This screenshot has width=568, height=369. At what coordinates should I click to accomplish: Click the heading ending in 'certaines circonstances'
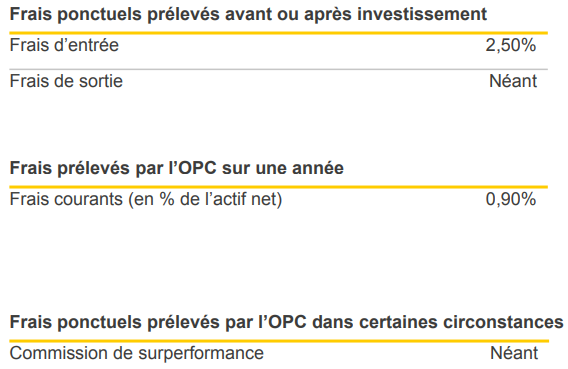(x=286, y=322)
